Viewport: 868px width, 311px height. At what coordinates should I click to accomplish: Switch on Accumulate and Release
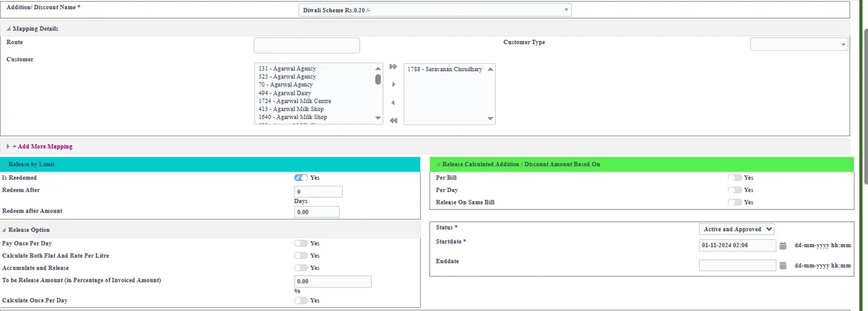(x=301, y=268)
